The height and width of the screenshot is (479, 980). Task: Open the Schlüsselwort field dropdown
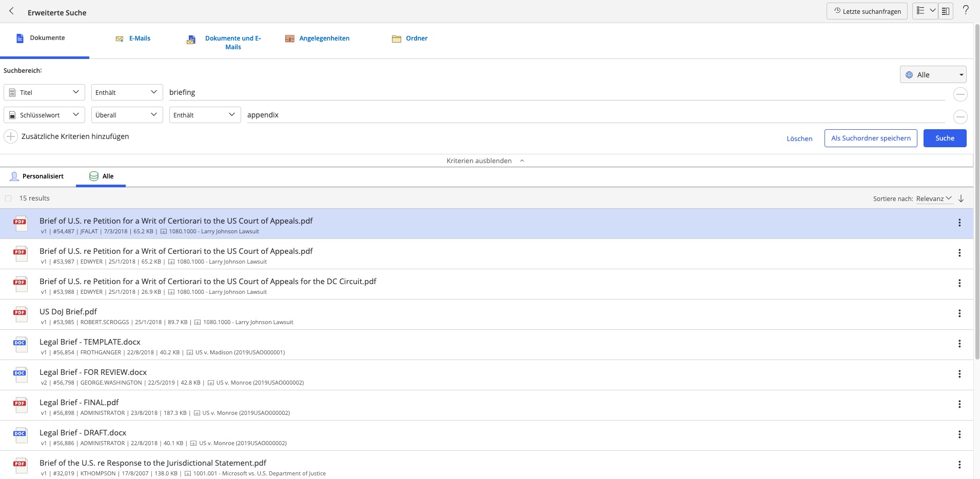coord(44,115)
